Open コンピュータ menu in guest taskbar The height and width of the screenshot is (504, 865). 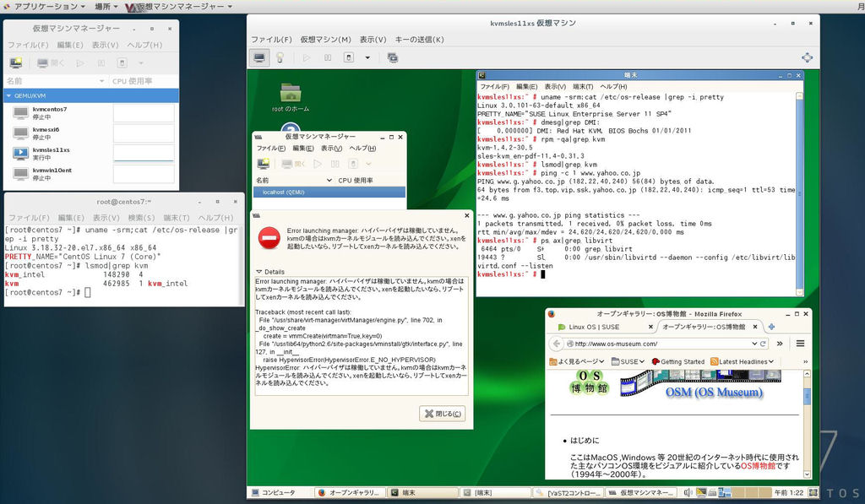point(274,492)
